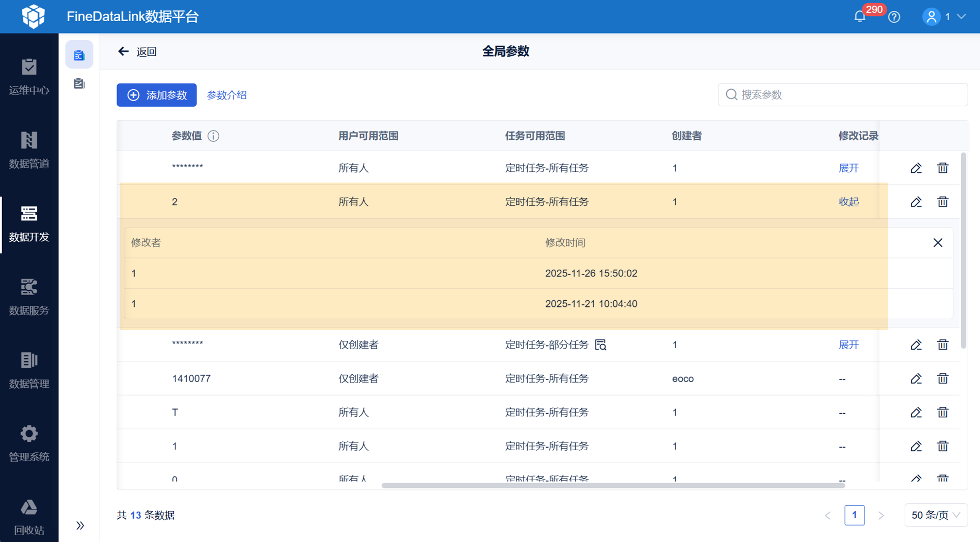This screenshot has width=980, height=542.
Task: Click the 用户可用范围 column header
Action: pyautogui.click(x=368, y=136)
